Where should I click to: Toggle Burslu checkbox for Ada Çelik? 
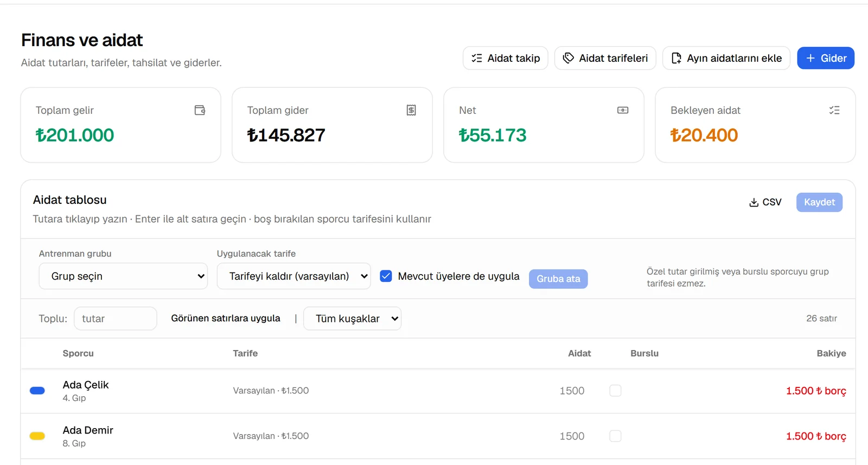tap(615, 390)
